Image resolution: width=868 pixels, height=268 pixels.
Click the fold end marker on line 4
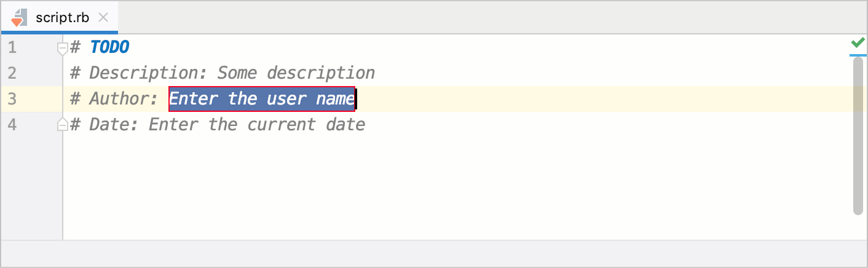61,125
